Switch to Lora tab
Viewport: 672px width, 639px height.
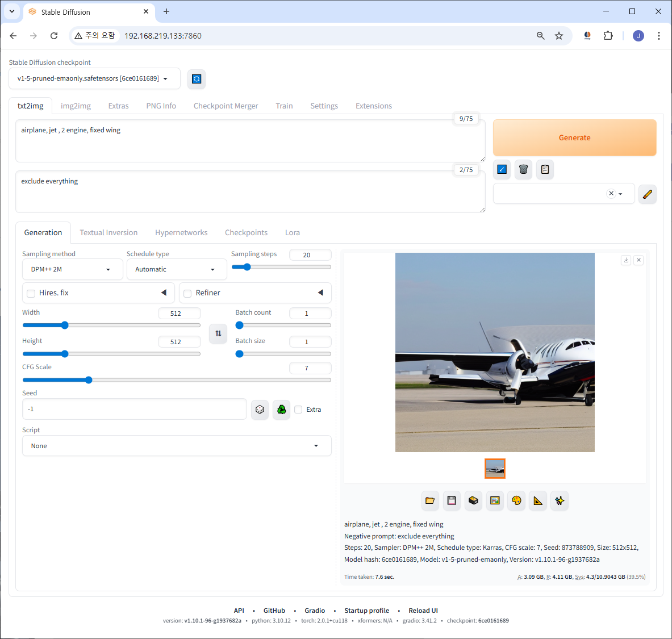point(293,233)
